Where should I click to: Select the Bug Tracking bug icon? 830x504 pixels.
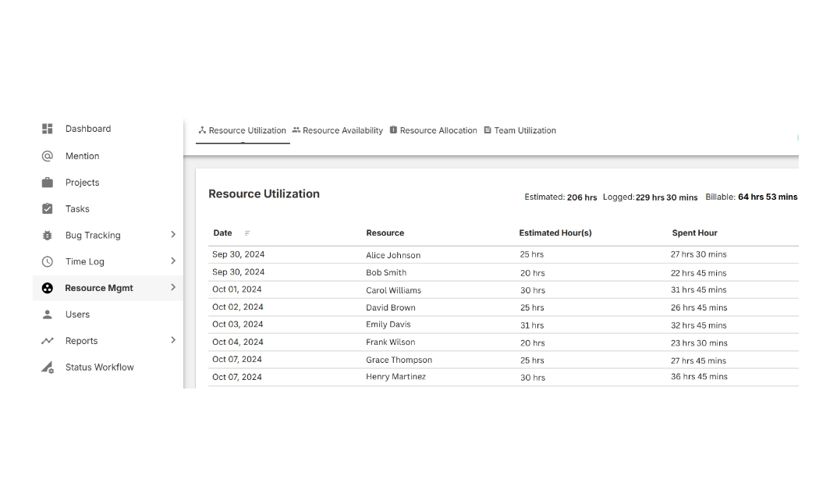click(48, 235)
